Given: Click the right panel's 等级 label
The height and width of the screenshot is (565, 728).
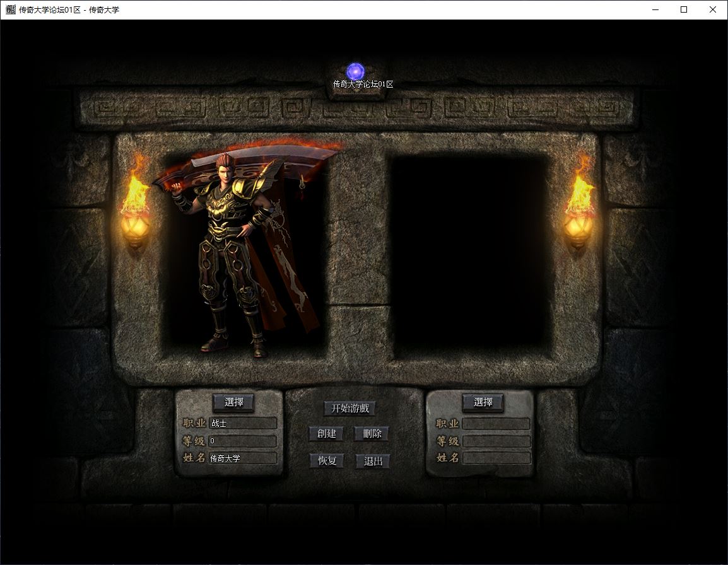Looking at the screenshot, I should (x=447, y=441).
